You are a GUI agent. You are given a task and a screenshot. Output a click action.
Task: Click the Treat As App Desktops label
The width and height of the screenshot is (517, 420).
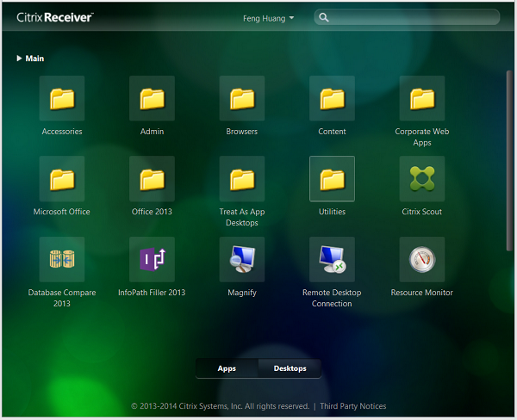coord(242,217)
